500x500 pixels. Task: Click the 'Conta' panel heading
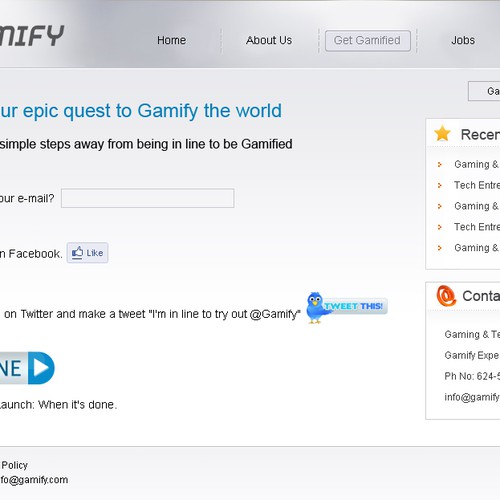pos(481,296)
